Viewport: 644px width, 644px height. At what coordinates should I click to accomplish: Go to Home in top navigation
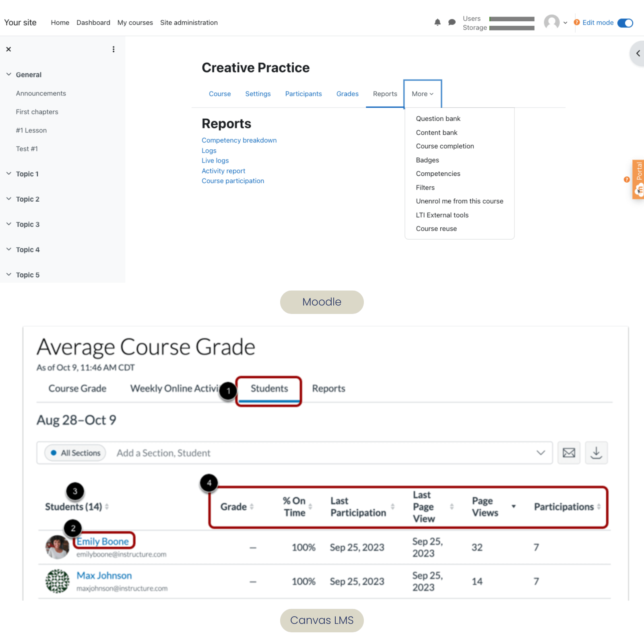tap(60, 23)
